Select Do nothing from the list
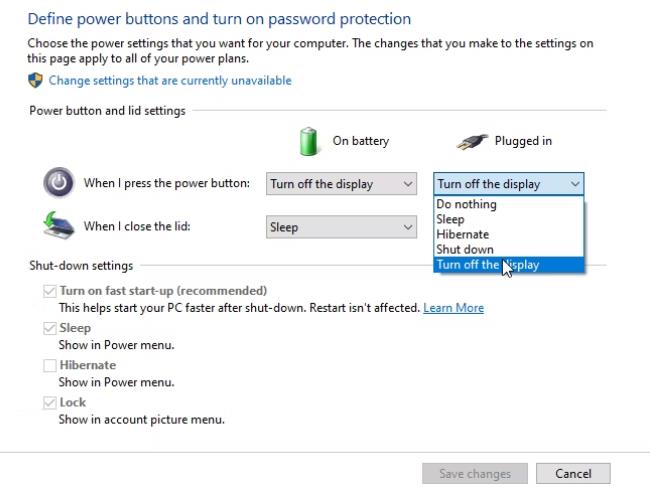Image resolution: width=650 pixels, height=487 pixels. [509, 204]
